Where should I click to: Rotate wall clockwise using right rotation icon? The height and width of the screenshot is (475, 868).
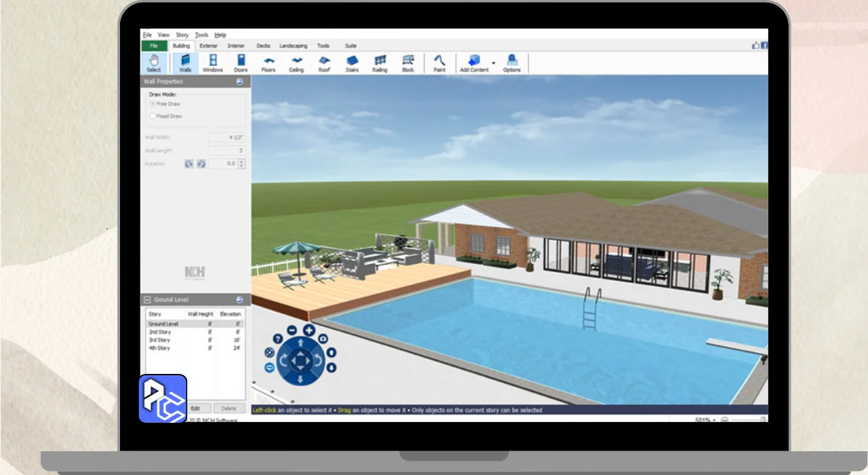click(201, 164)
